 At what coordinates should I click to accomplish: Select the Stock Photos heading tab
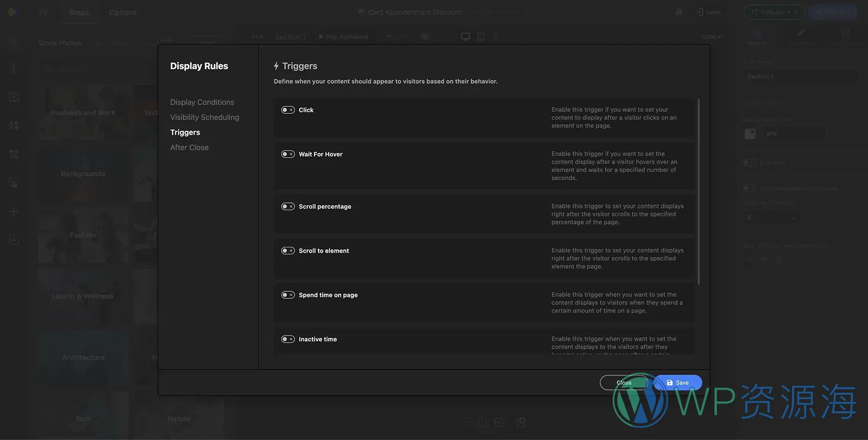(60, 43)
